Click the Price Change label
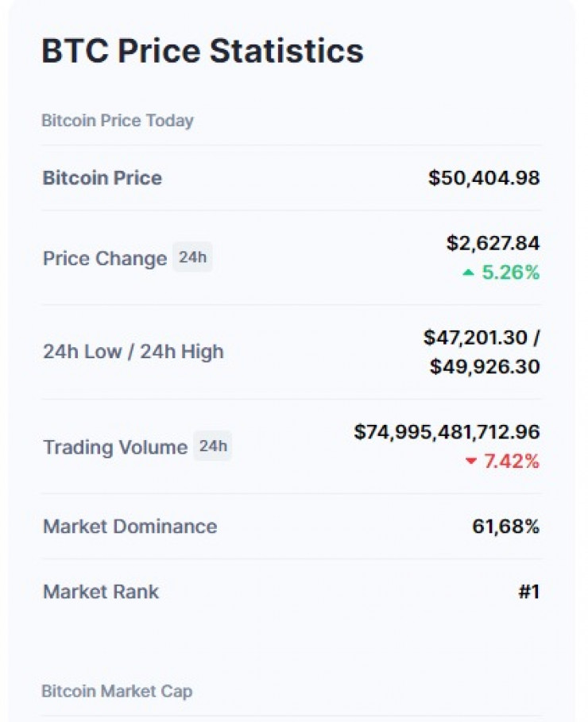Image resolution: width=588 pixels, height=722 pixels. [x=105, y=259]
